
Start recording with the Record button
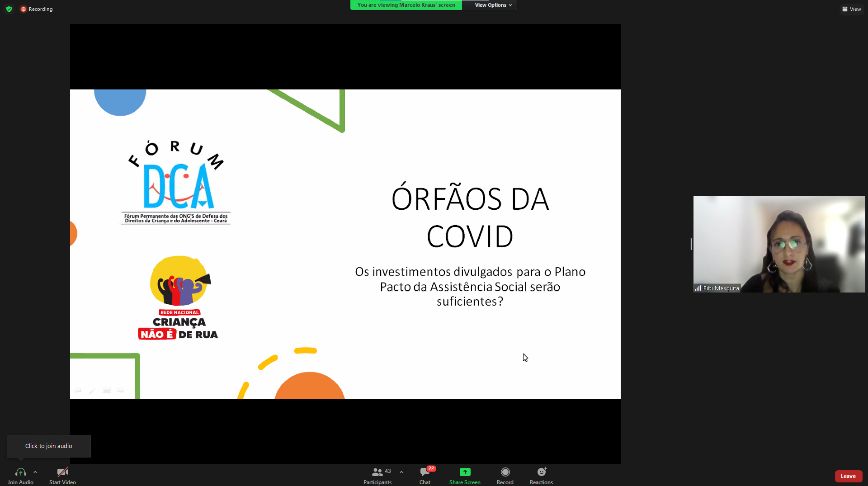pyautogui.click(x=505, y=472)
